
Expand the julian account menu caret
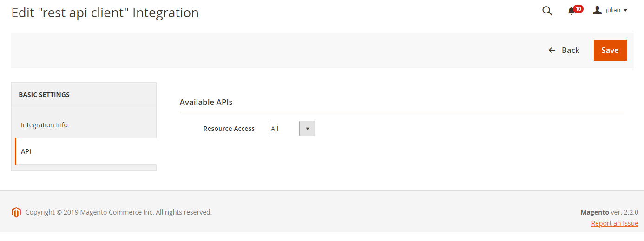pyautogui.click(x=625, y=11)
